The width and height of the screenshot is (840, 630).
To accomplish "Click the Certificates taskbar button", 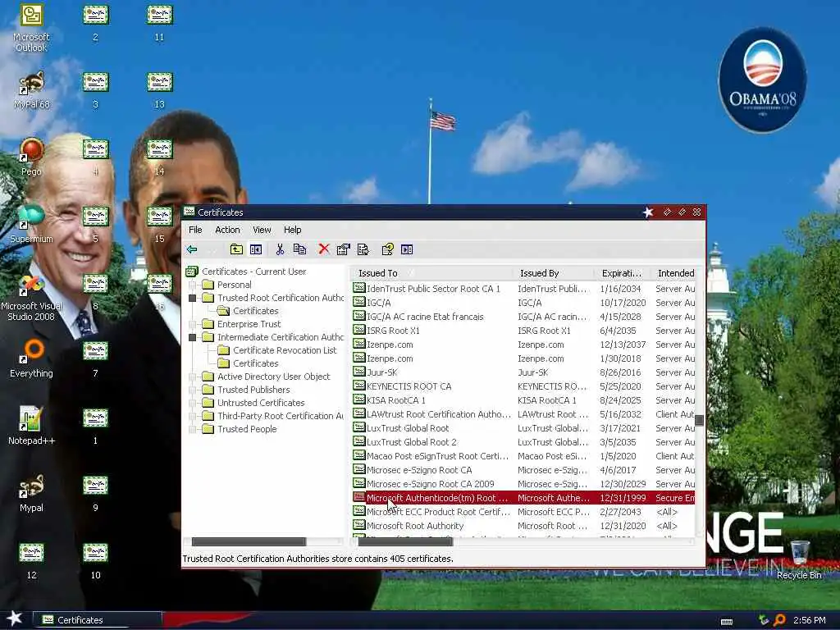I will coord(98,620).
